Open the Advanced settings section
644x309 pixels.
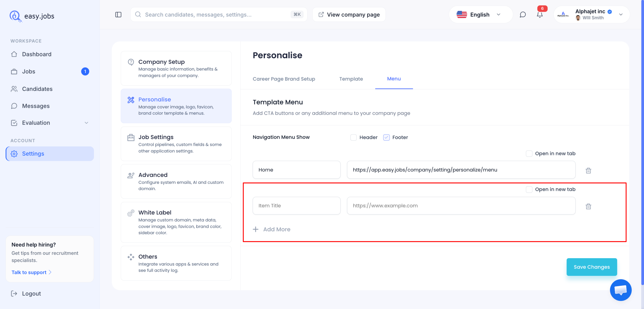pyautogui.click(x=176, y=181)
